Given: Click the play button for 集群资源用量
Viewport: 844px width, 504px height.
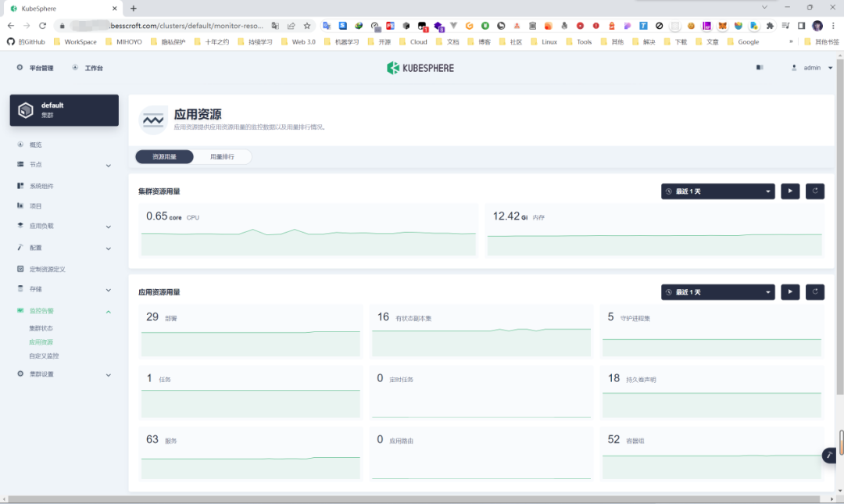Looking at the screenshot, I should [790, 191].
